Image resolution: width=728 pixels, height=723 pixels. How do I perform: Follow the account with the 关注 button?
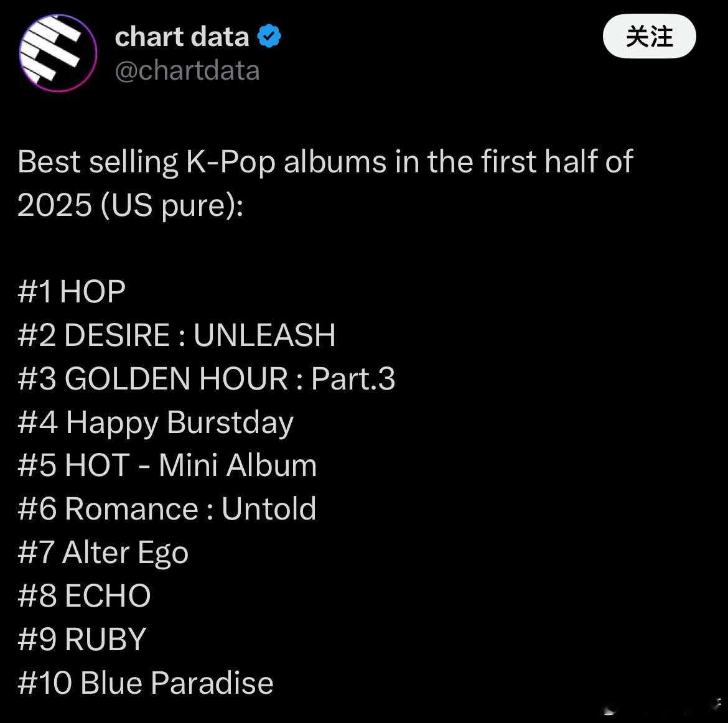pyautogui.click(x=649, y=36)
